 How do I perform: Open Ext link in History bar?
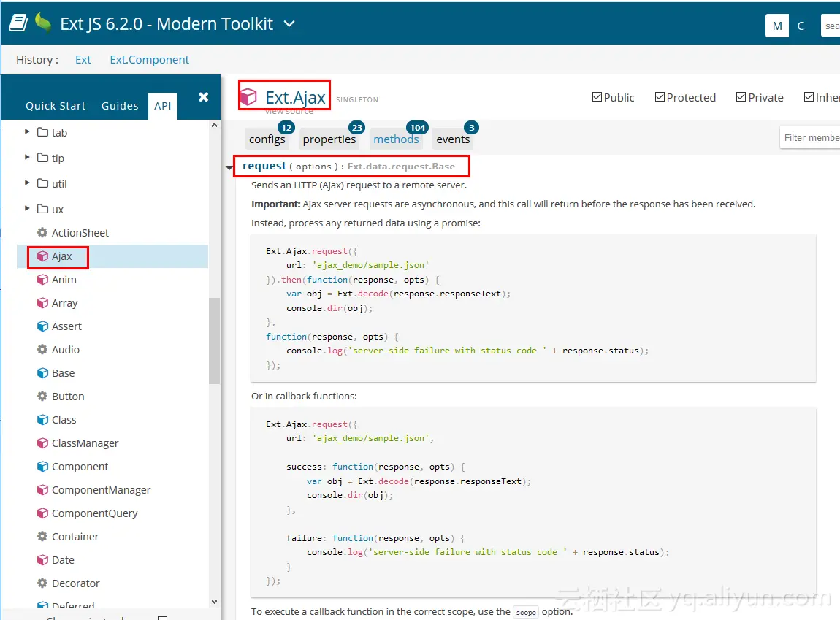coord(83,59)
